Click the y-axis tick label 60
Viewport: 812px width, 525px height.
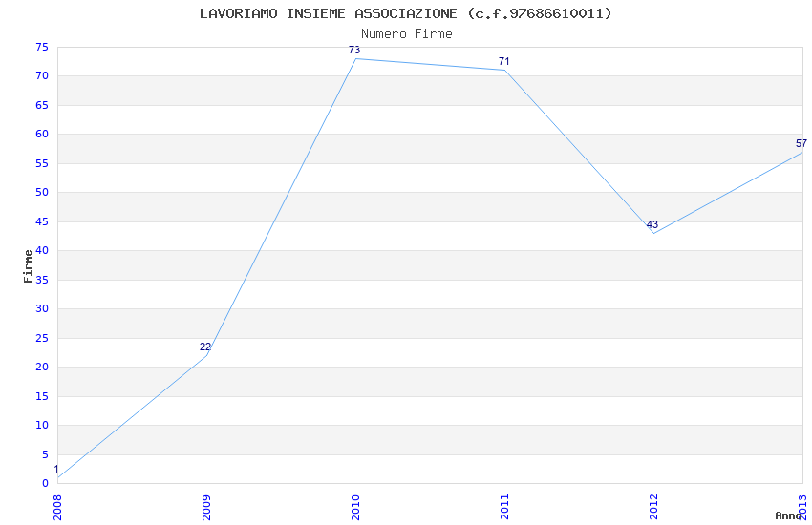pos(42,135)
